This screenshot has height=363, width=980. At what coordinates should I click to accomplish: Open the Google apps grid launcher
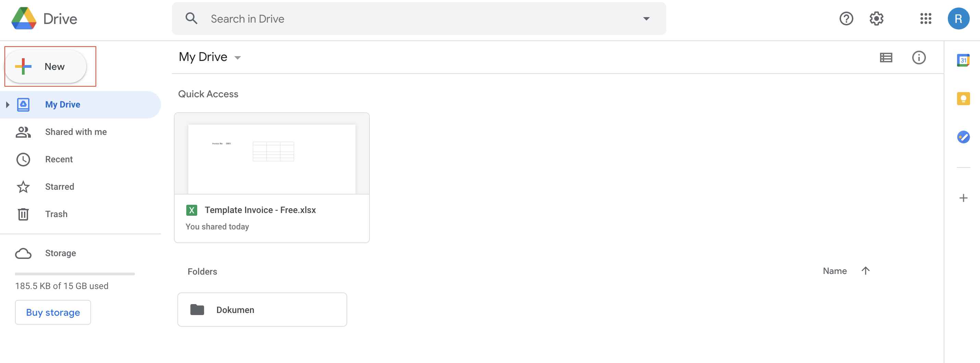(925, 18)
